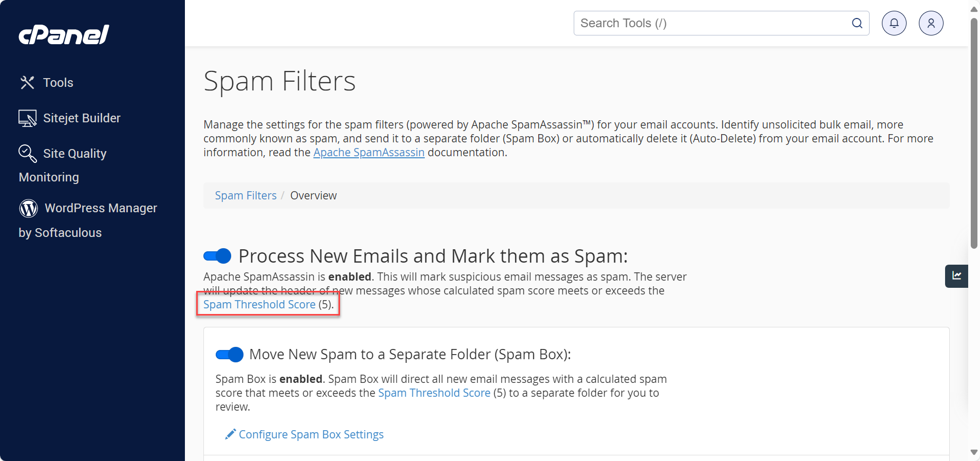Open the Apache SpamAssassin documentation link
Screen dimensions: 980x461
(369, 152)
